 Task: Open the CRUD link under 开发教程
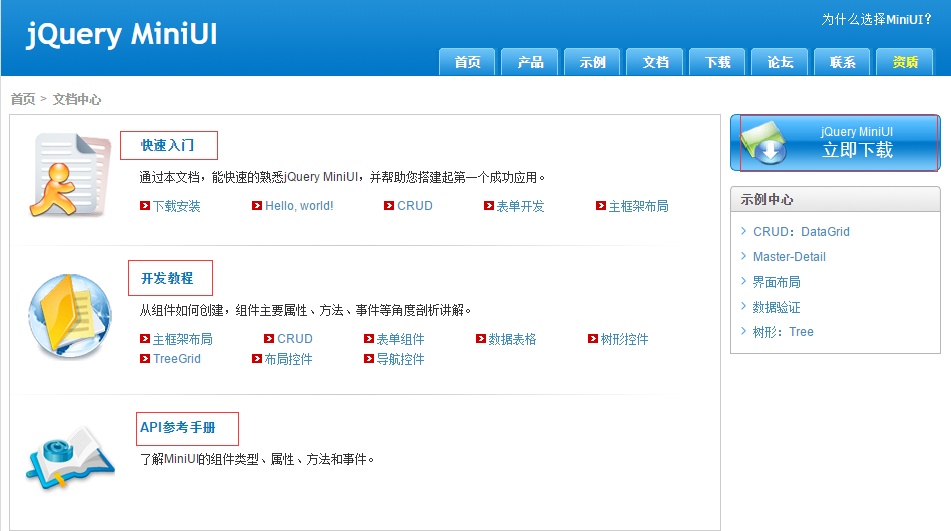click(295, 339)
